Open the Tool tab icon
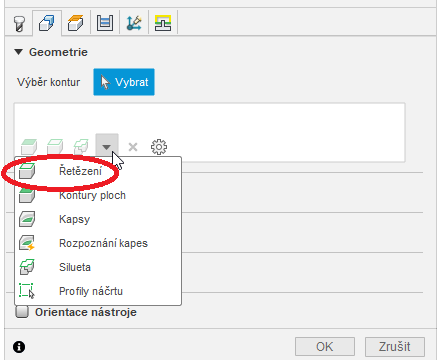This screenshot has width=437, height=360. pos(19,23)
